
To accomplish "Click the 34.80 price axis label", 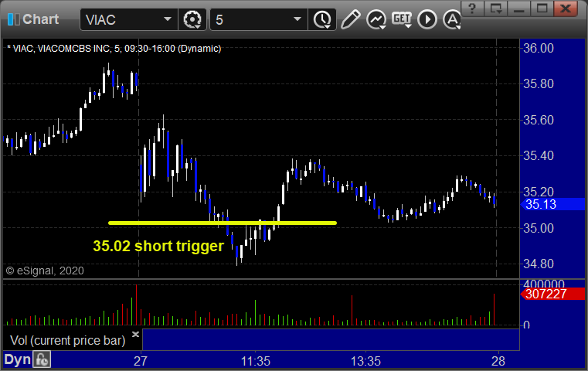I will (539, 264).
